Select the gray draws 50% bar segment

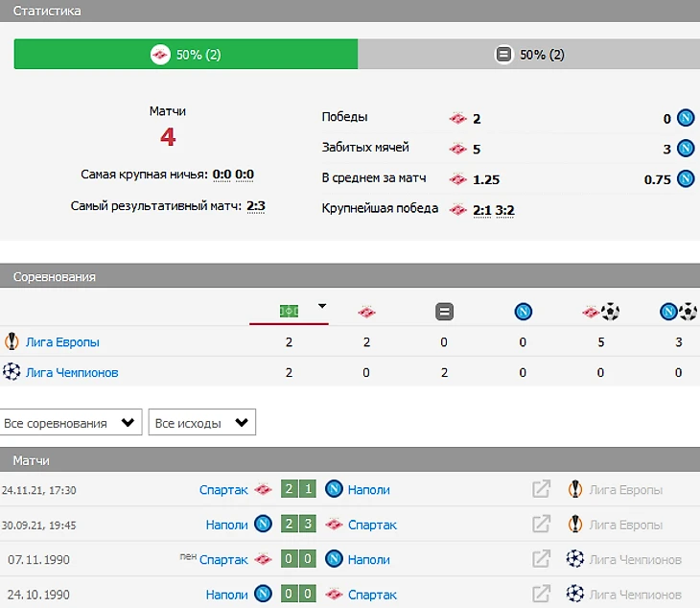coord(529,55)
